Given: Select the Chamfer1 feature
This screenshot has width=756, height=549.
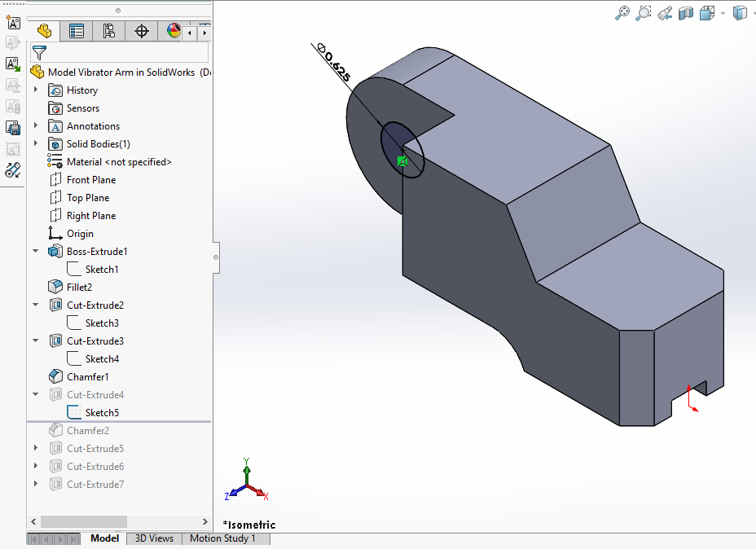Looking at the screenshot, I should click(x=87, y=377).
